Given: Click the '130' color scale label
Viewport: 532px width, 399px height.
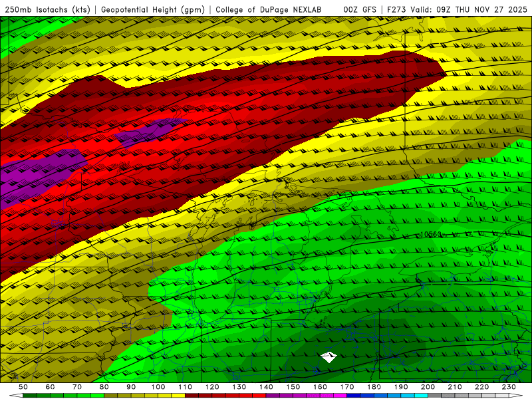Looking at the screenshot, I should [239, 387].
